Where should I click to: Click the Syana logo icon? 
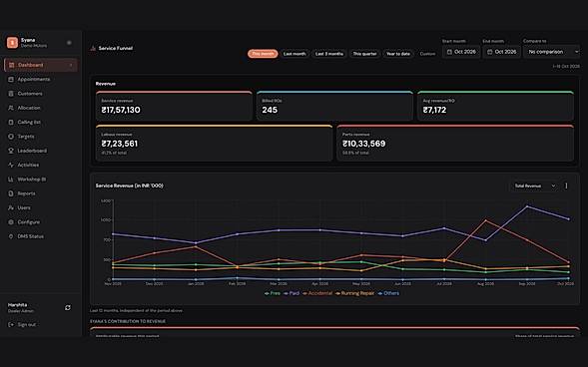tap(12, 43)
